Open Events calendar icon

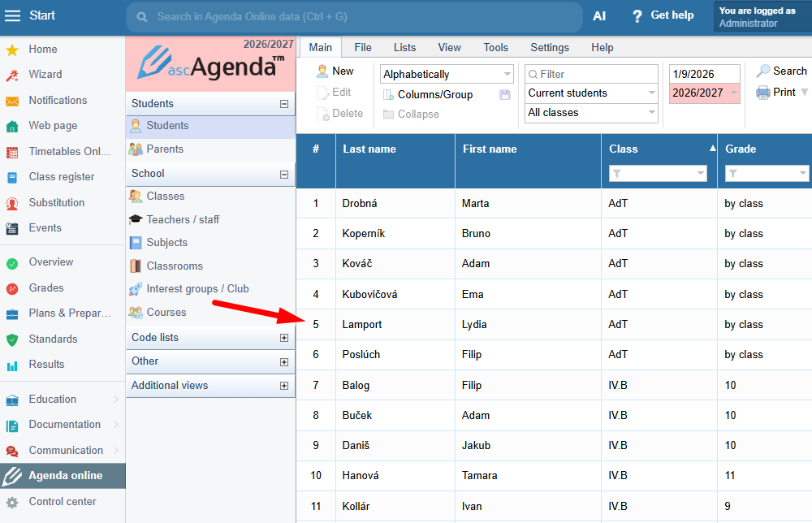(x=12, y=228)
